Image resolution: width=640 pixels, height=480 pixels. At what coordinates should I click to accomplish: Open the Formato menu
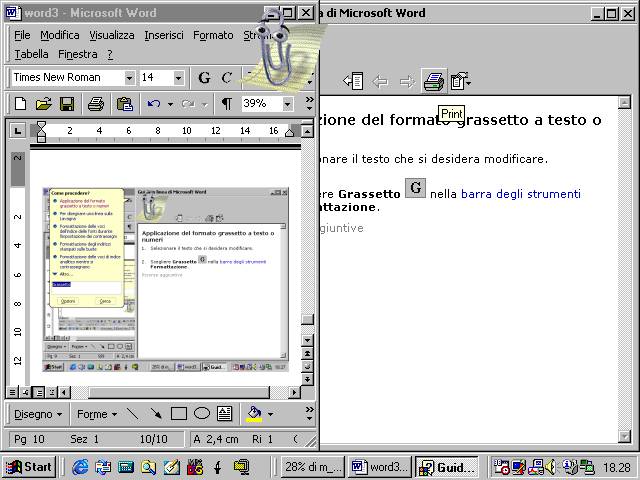pyautogui.click(x=213, y=36)
